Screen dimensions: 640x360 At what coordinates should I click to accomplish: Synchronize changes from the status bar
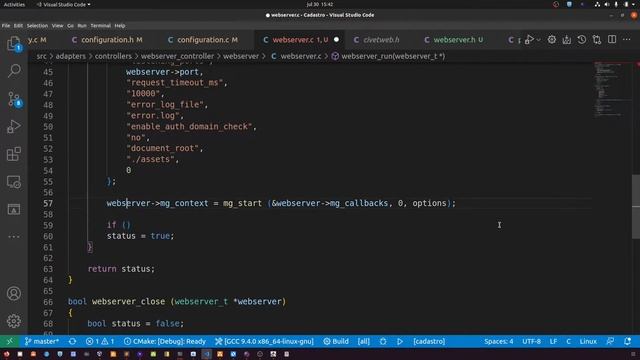pos(72,341)
